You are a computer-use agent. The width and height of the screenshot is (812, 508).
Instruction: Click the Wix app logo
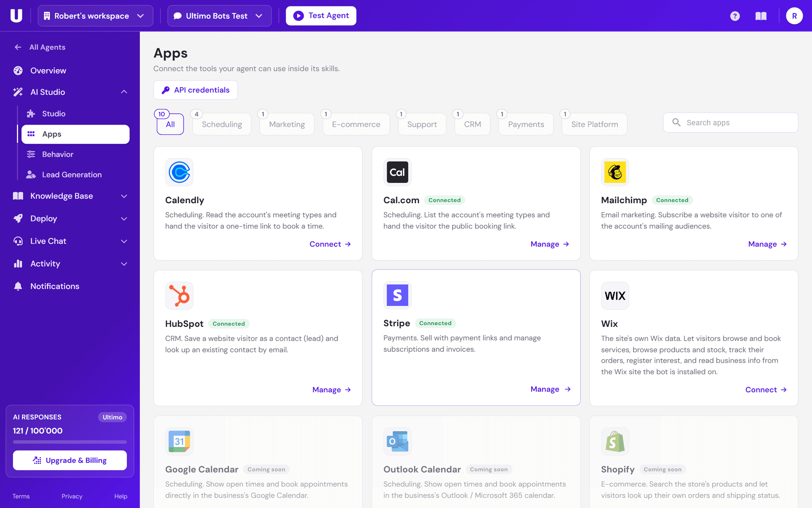pos(615,296)
